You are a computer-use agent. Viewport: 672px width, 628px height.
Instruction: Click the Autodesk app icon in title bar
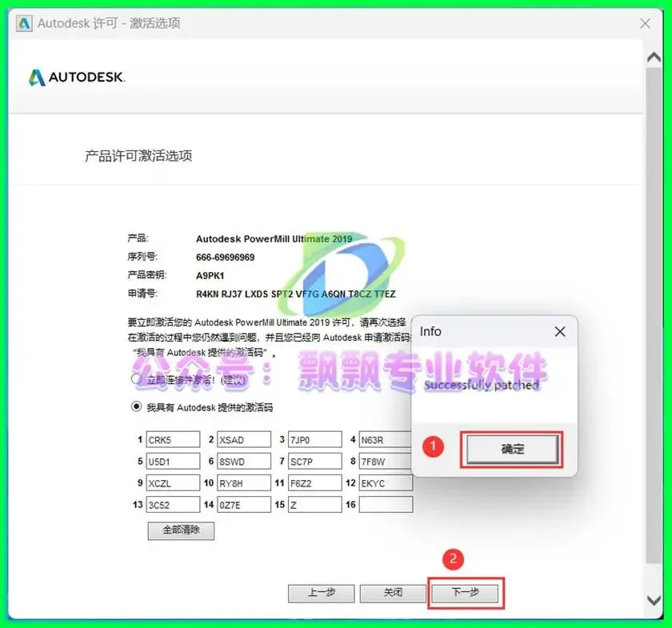(24, 23)
